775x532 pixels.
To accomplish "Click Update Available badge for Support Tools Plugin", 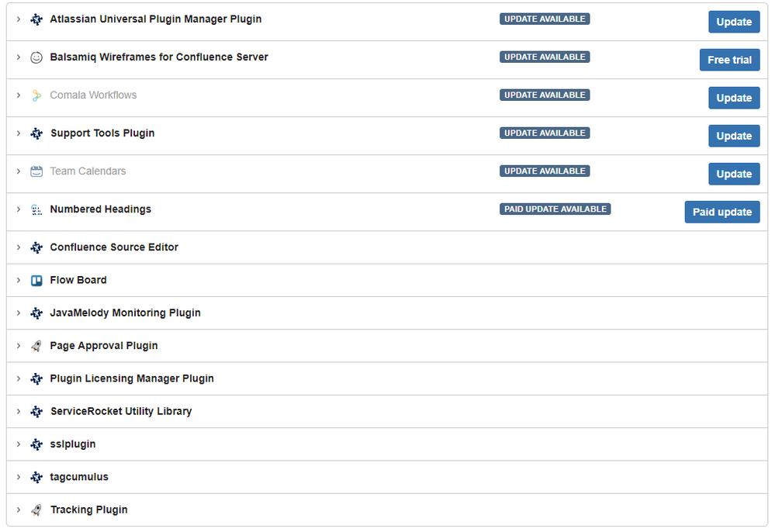I will tap(545, 133).
